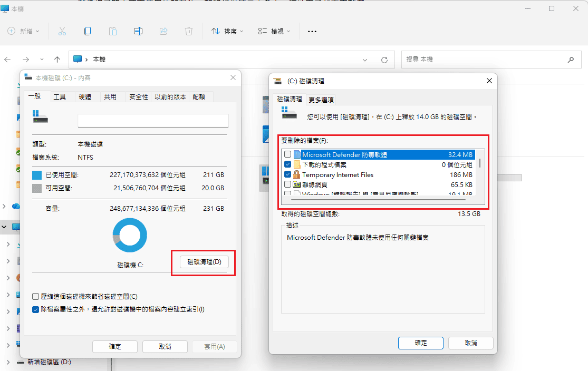Click 確定 in the disk cleanup dialog

pyautogui.click(x=420, y=343)
